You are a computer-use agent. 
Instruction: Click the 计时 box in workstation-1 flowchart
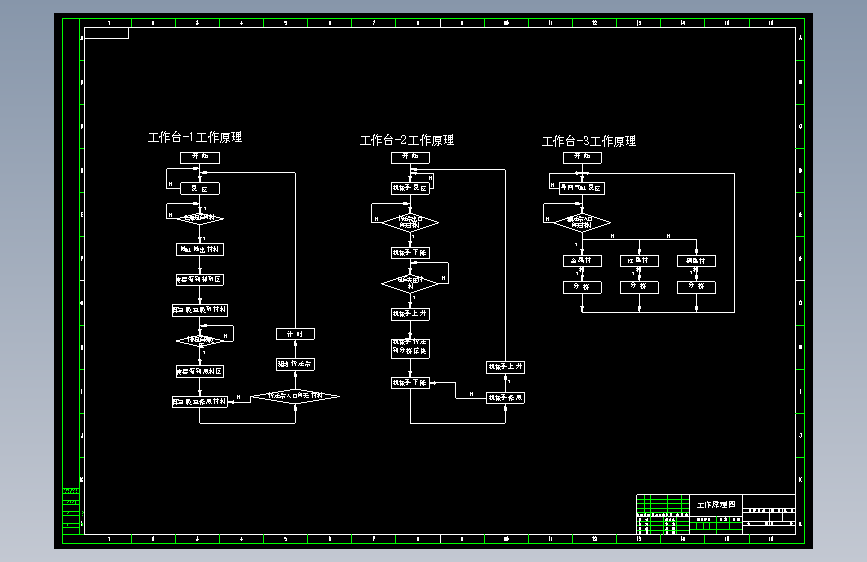(295, 334)
